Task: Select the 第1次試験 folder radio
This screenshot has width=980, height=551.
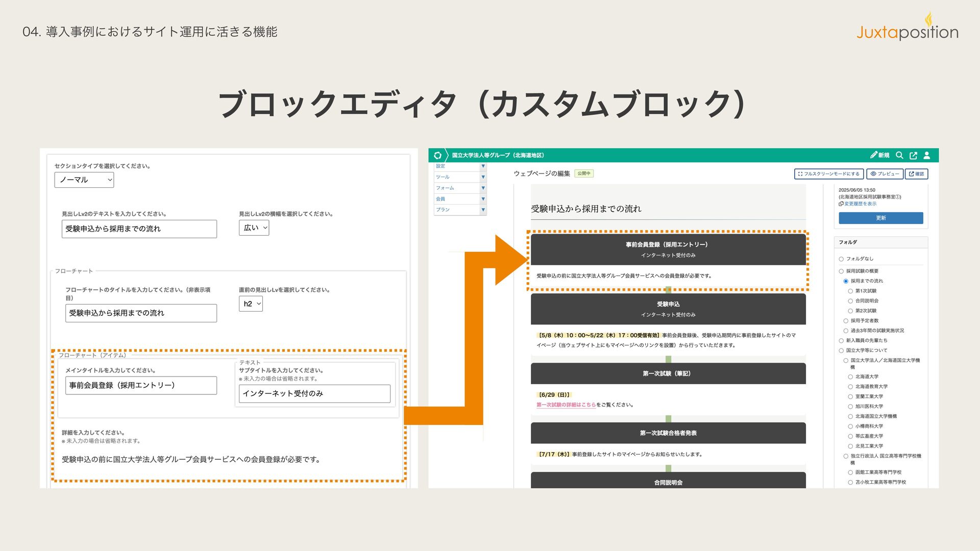Action: pyautogui.click(x=850, y=291)
